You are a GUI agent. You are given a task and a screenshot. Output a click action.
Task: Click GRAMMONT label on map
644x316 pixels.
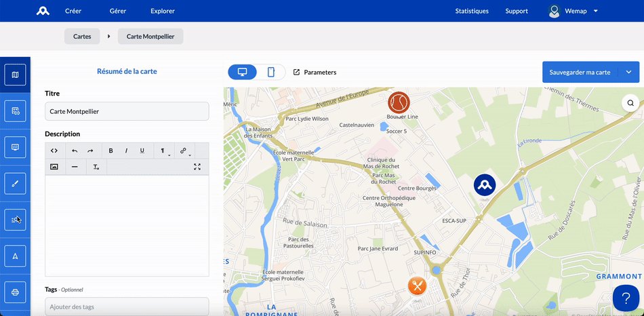point(619,277)
